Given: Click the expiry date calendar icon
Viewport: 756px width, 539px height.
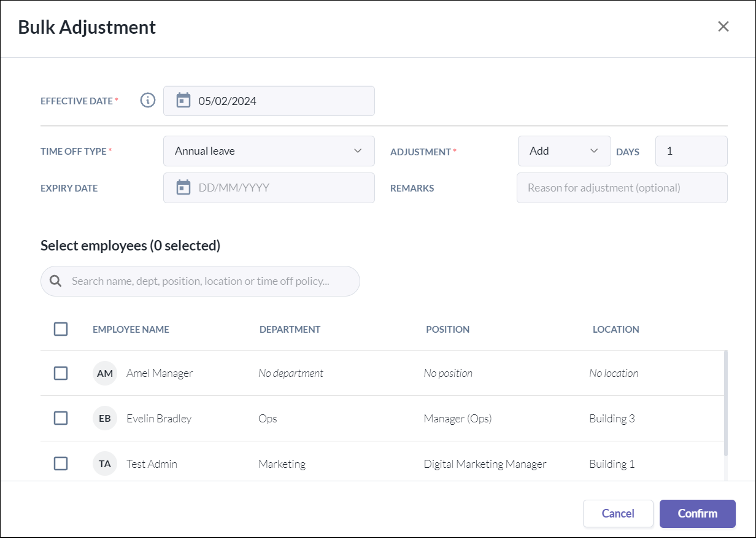Looking at the screenshot, I should tap(183, 188).
